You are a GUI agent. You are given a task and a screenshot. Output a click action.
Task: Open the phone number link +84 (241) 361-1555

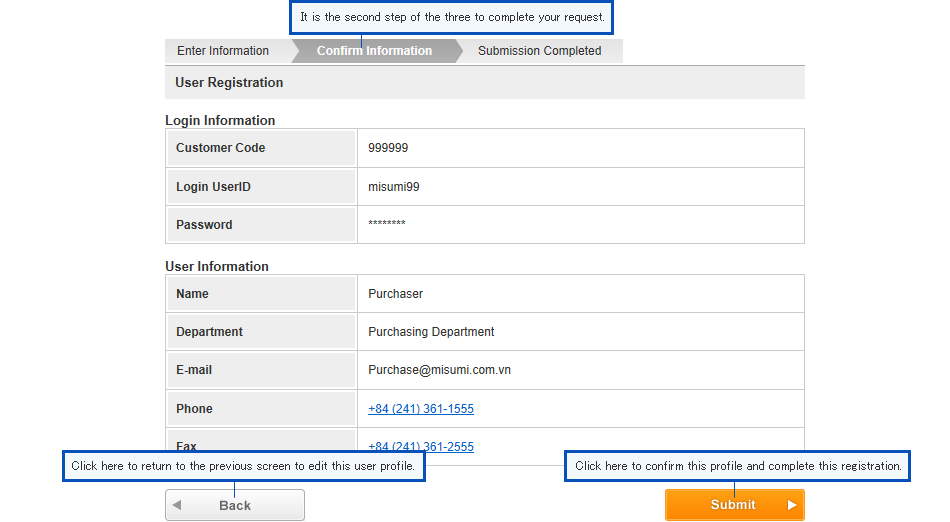[420, 409]
